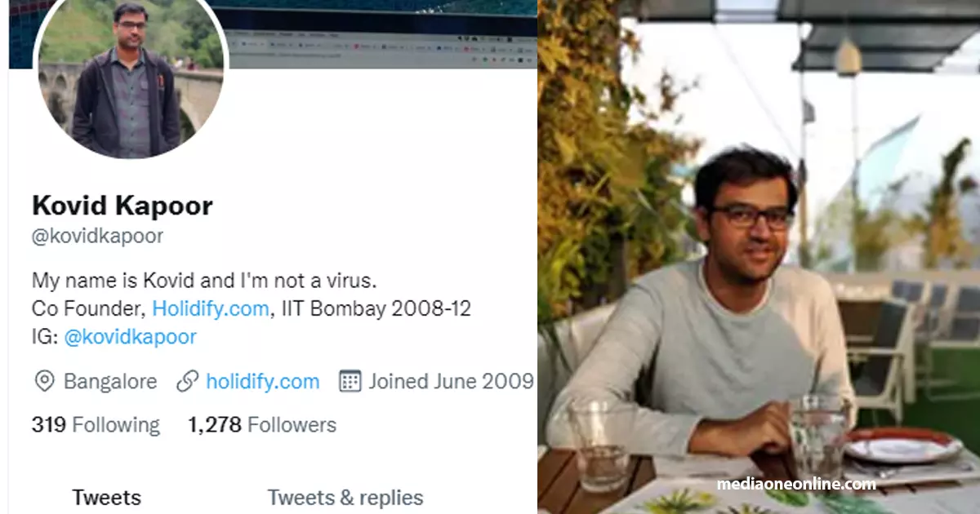Click the mediaoneonline.com watermark
The width and height of the screenshot is (980, 514).
pos(796,484)
